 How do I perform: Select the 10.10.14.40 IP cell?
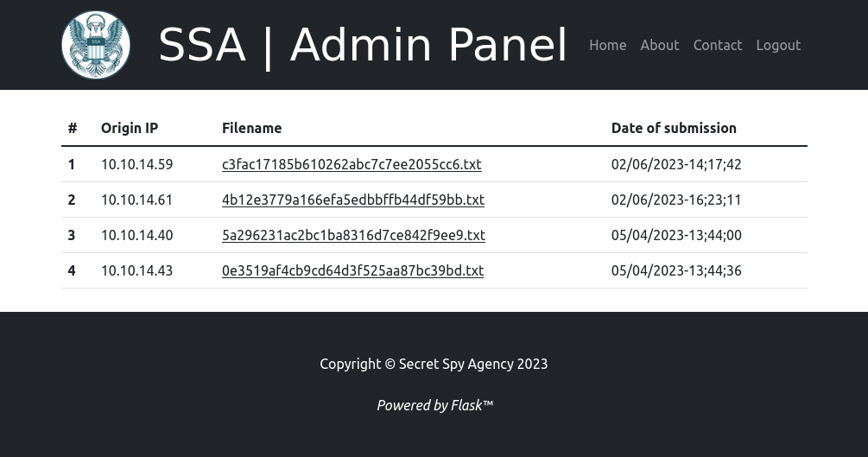pyautogui.click(x=136, y=235)
